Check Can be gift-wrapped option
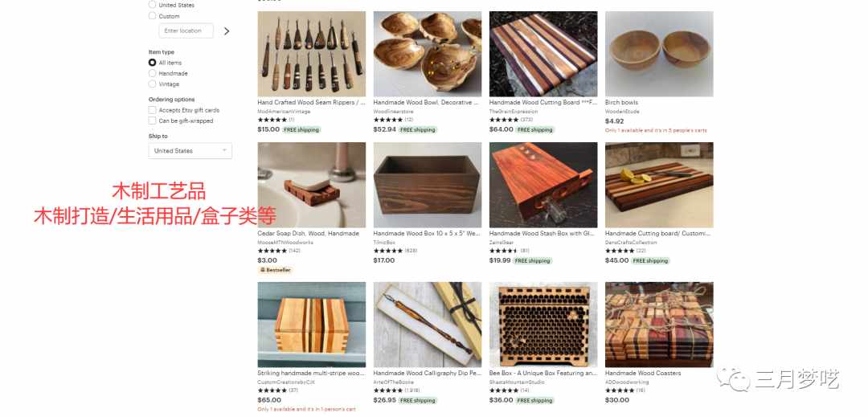This screenshot has width=868, height=417. pyautogui.click(x=152, y=121)
